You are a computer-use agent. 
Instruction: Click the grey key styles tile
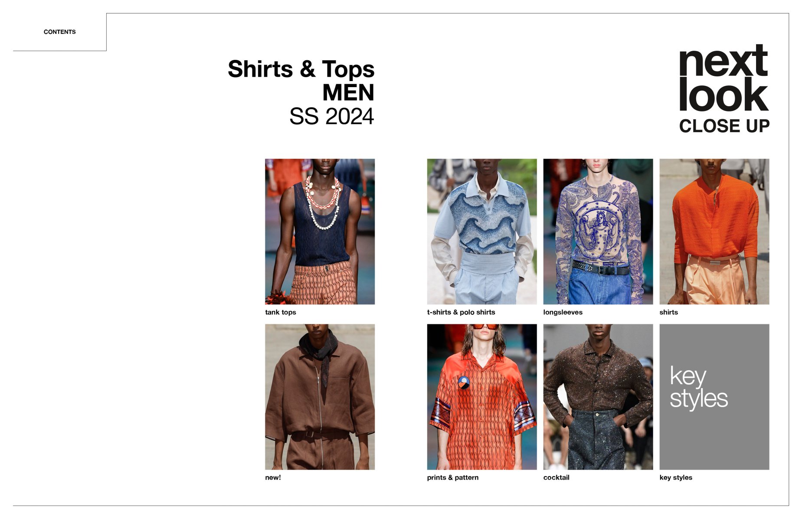(714, 397)
